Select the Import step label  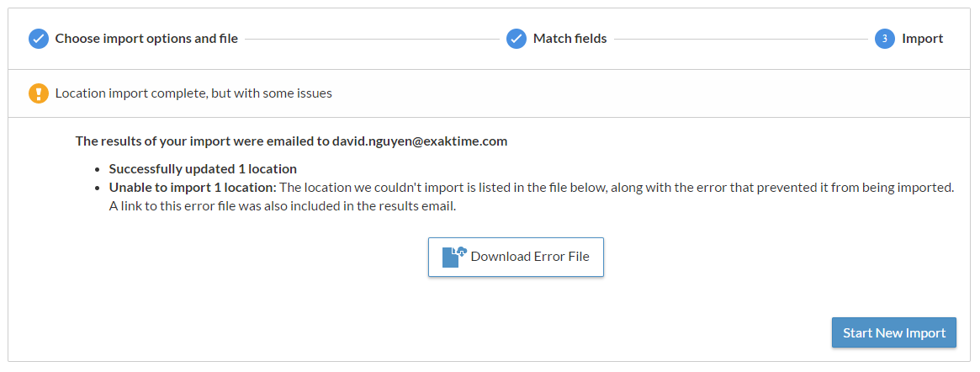coord(922,39)
